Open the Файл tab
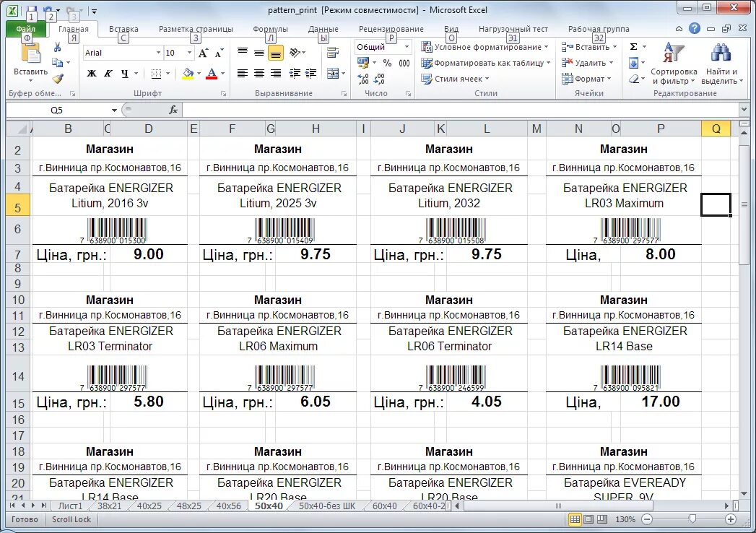Screen dimensions: 756x533 (25, 29)
